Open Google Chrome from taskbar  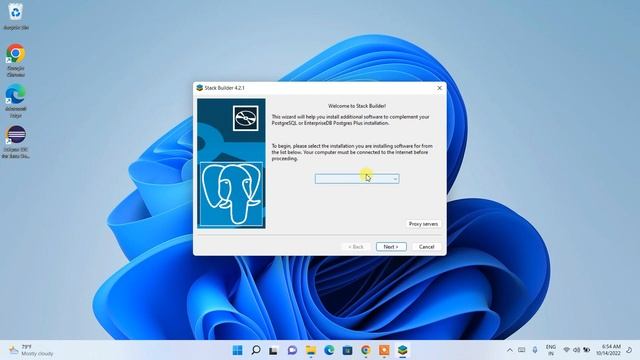pos(366,350)
